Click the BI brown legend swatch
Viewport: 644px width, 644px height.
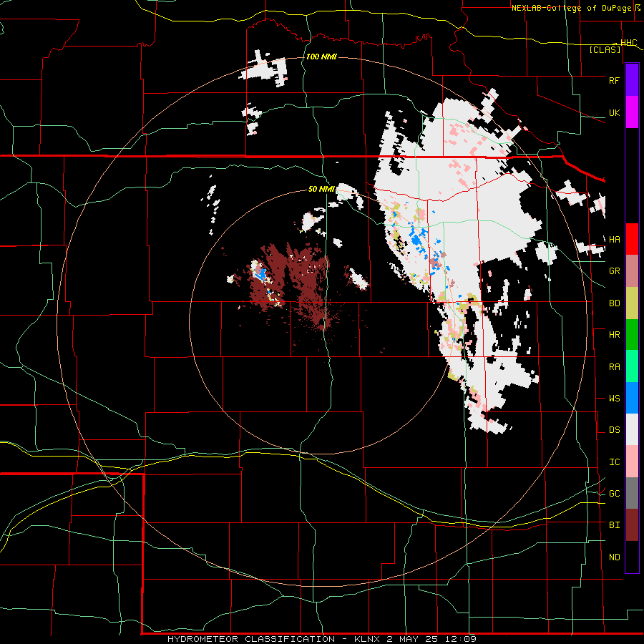coord(632,525)
